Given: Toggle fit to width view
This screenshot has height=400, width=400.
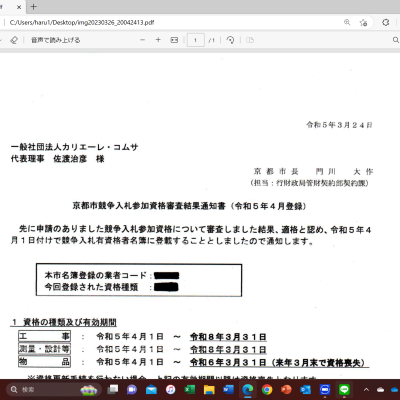Looking at the screenshot, I should [174, 40].
